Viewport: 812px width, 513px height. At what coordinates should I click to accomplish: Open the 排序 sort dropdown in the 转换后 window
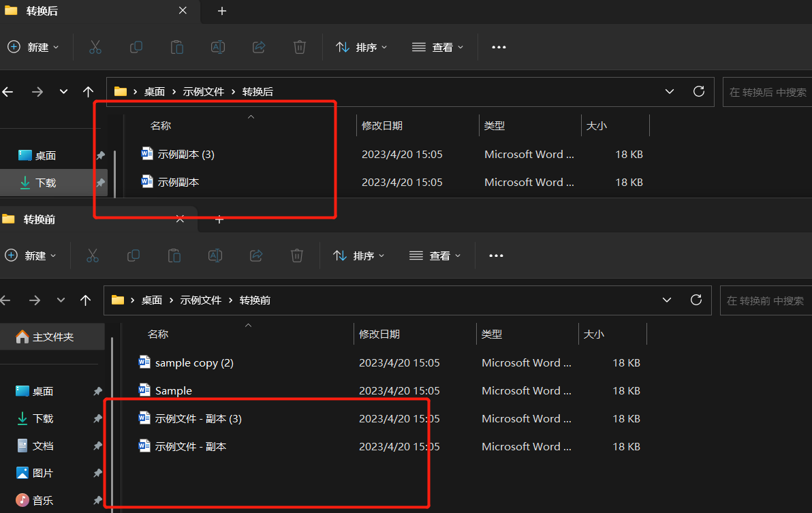coord(362,47)
